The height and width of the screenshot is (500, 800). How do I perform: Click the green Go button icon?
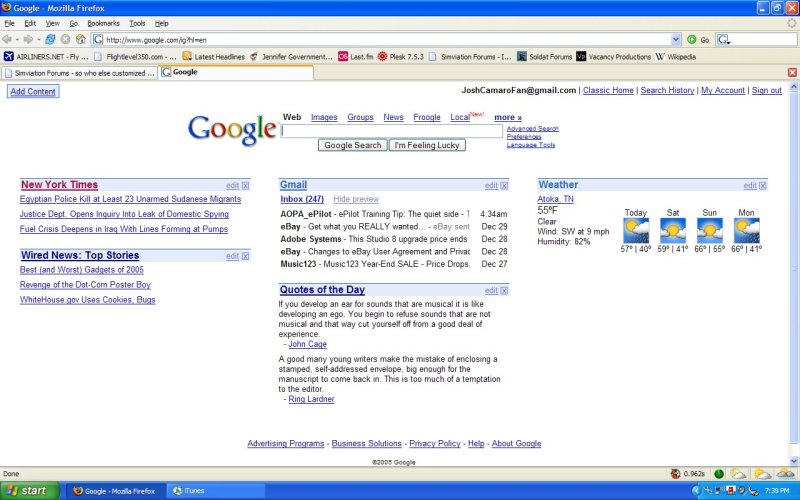691,39
